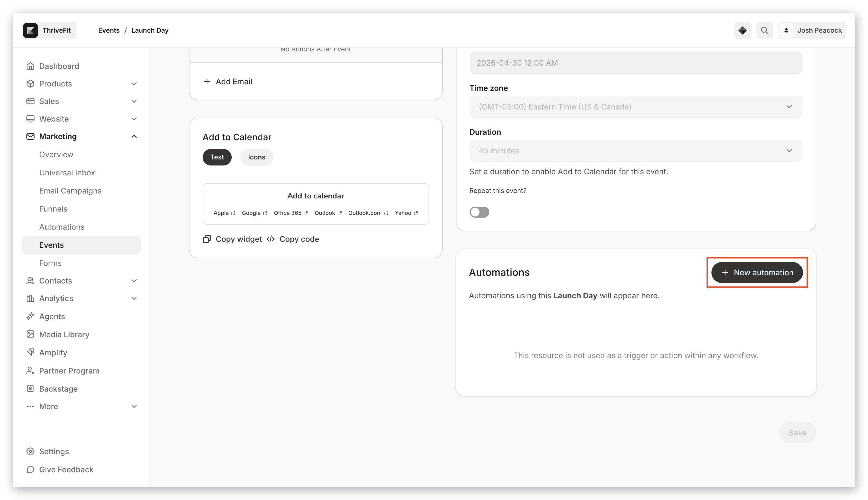Collapse the Marketing menu chevron
868x500 pixels.
coord(134,136)
